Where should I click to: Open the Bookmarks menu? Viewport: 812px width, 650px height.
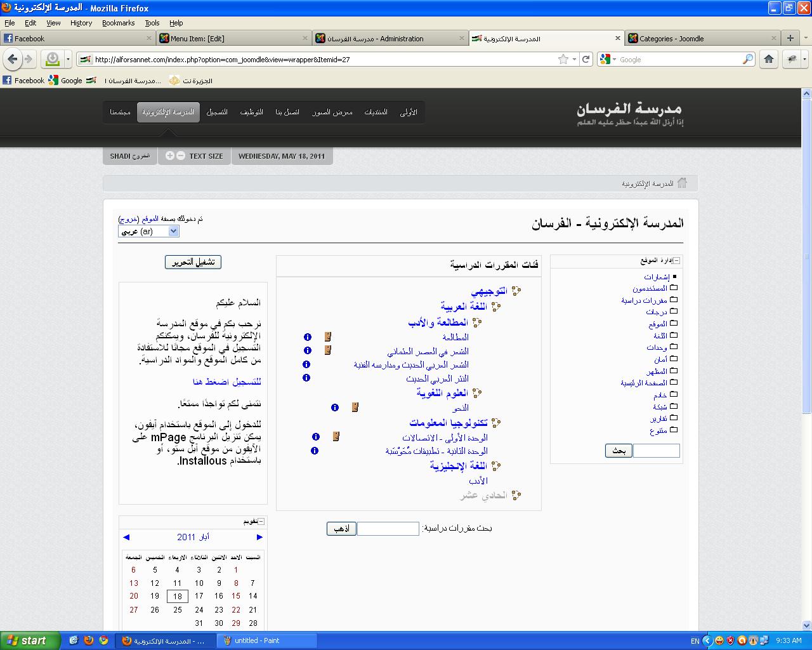(x=118, y=23)
